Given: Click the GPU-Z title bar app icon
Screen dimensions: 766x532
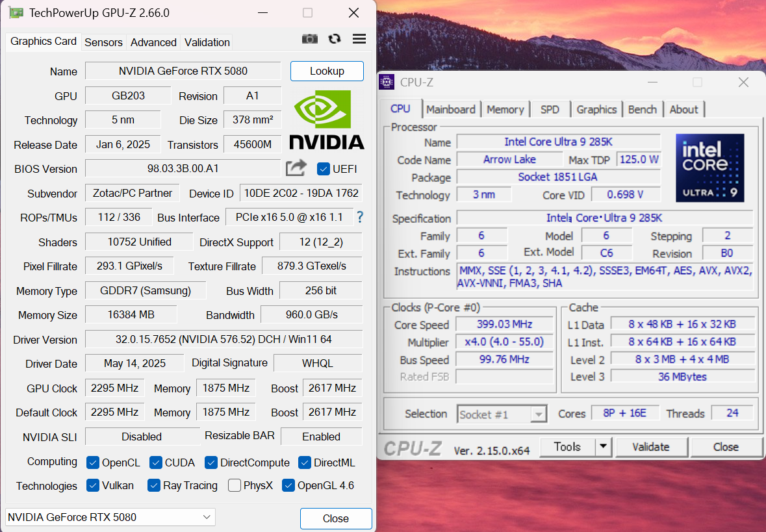Looking at the screenshot, I should (x=16, y=13).
